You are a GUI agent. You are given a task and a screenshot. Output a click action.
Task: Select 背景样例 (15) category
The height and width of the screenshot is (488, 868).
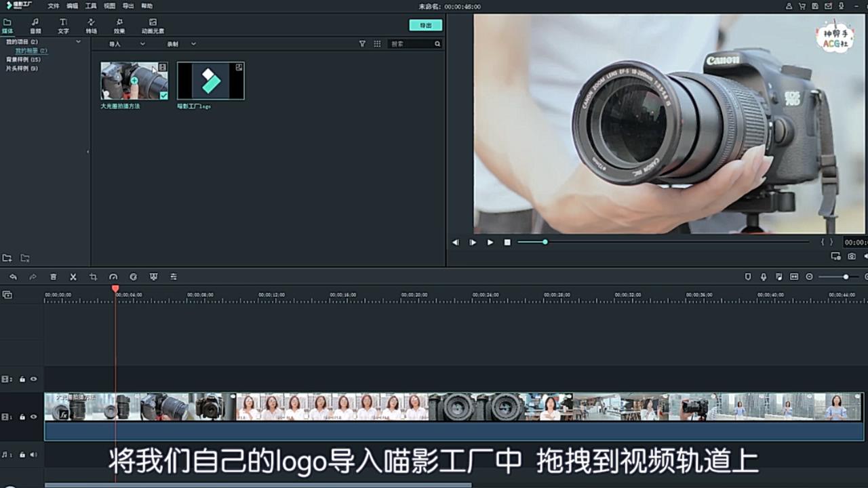coord(23,60)
